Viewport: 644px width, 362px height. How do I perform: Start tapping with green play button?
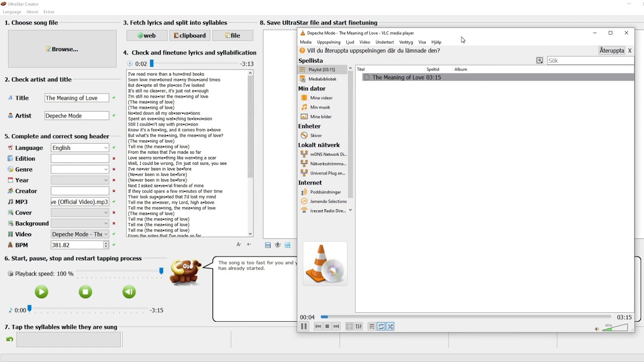pos(42,292)
